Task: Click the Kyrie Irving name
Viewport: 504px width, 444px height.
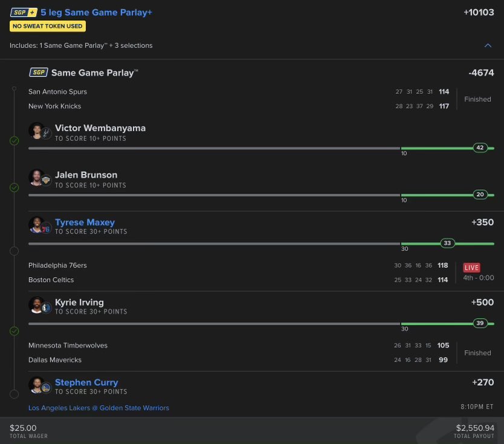Action: coord(79,302)
